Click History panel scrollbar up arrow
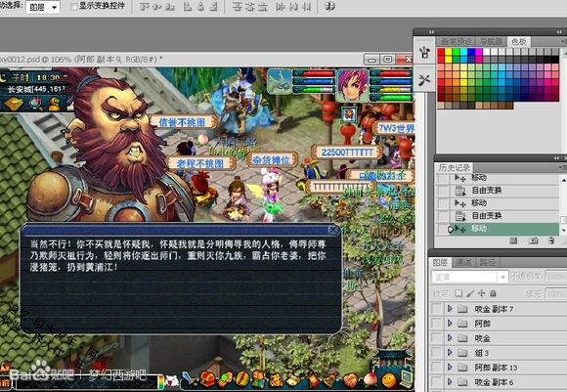 click(563, 179)
